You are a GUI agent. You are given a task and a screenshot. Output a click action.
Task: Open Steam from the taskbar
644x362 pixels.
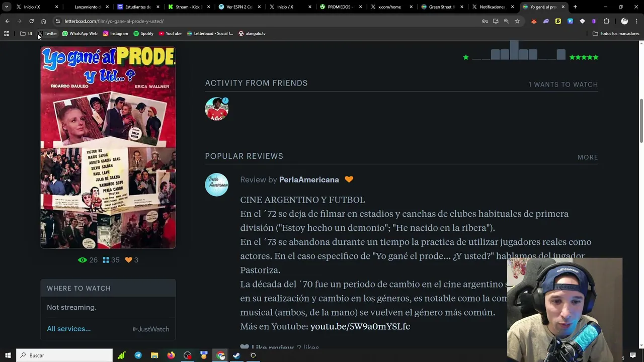coord(236,355)
